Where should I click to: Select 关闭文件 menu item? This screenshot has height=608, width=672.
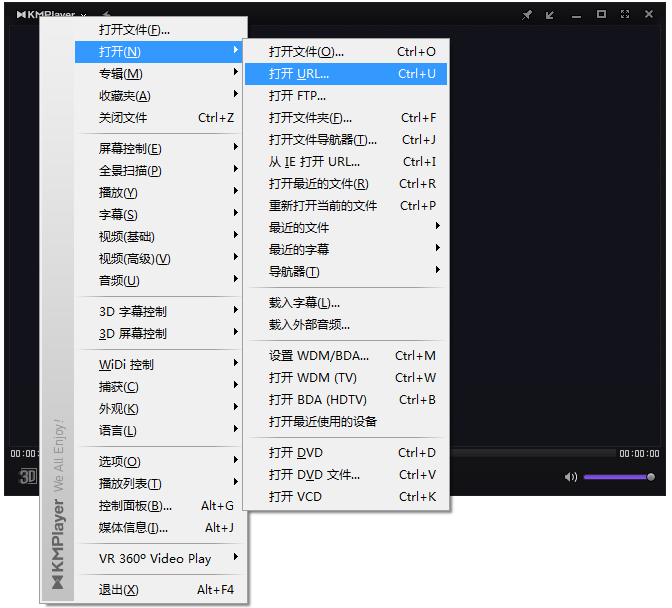(x=159, y=117)
